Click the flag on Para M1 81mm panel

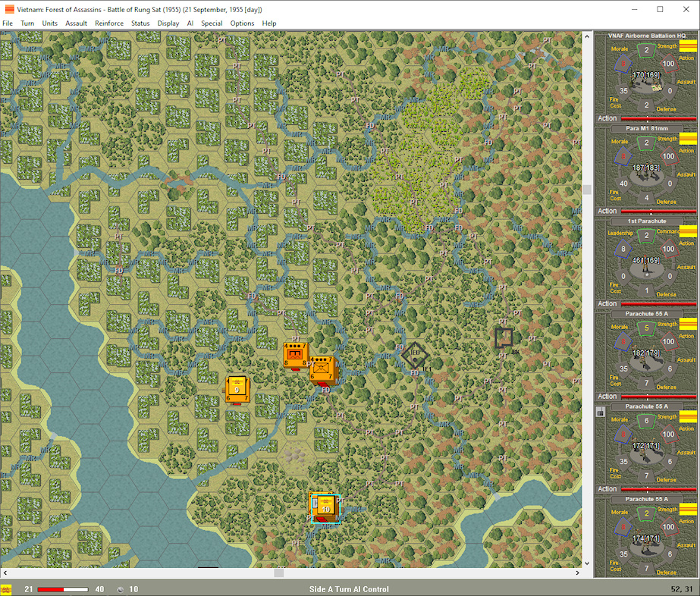688,139
